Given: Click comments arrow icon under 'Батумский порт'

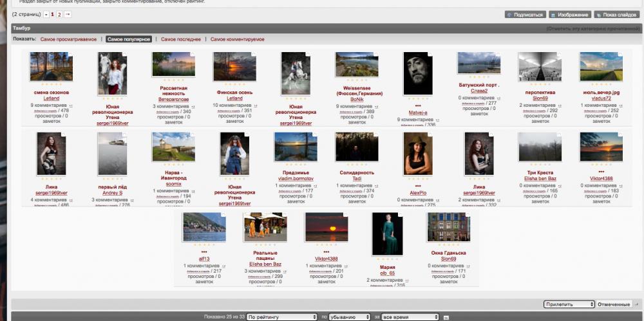Looking at the screenshot, I should pyautogui.click(x=498, y=98).
